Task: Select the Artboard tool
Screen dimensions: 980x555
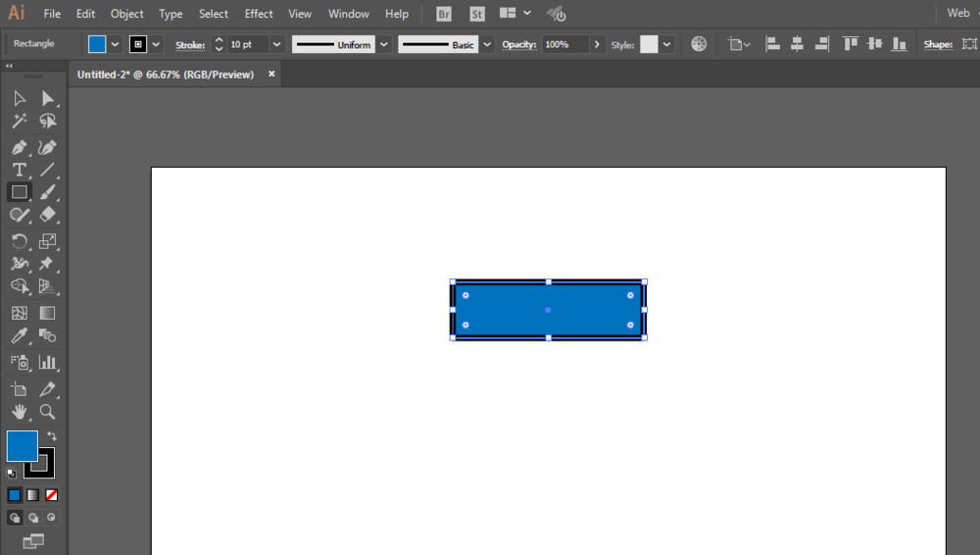Action: coord(20,389)
